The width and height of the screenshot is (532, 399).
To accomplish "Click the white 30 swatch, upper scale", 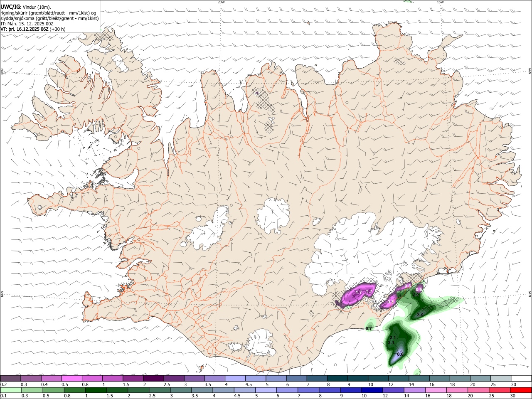I will coord(521,378).
